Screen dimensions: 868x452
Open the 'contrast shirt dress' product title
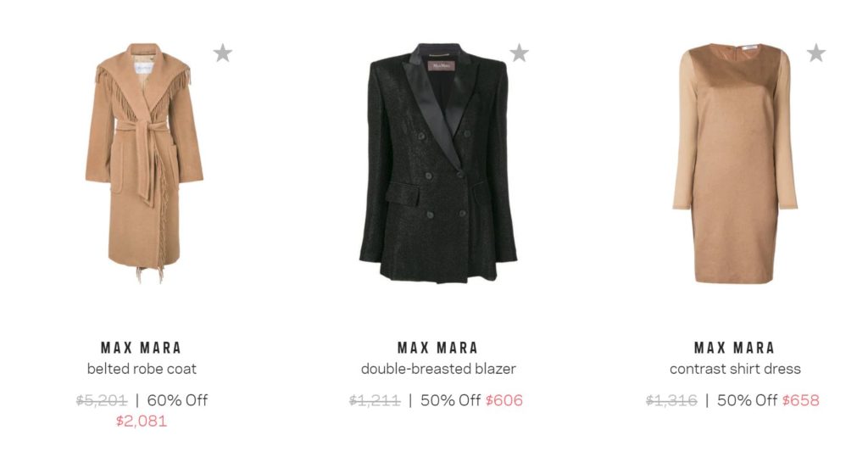(x=735, y=369)
